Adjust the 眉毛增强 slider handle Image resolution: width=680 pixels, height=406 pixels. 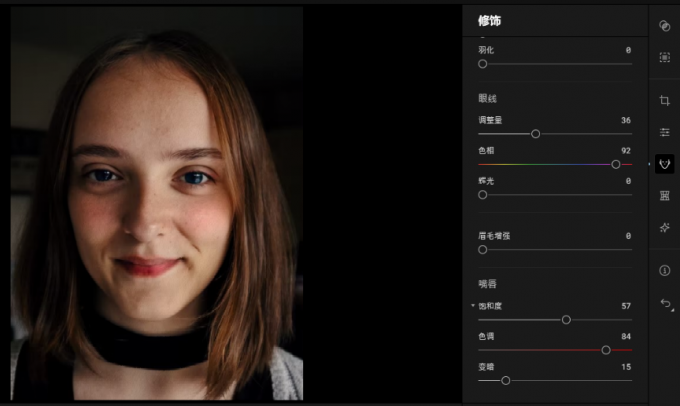(x=483, y=250)
